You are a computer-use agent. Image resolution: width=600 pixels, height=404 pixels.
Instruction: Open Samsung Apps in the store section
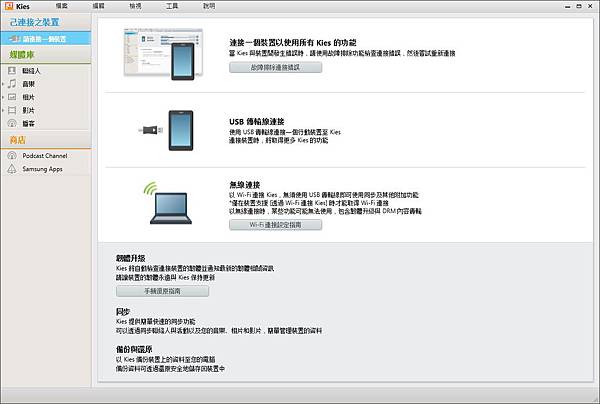pyautogui.click(x=42, y=169)
